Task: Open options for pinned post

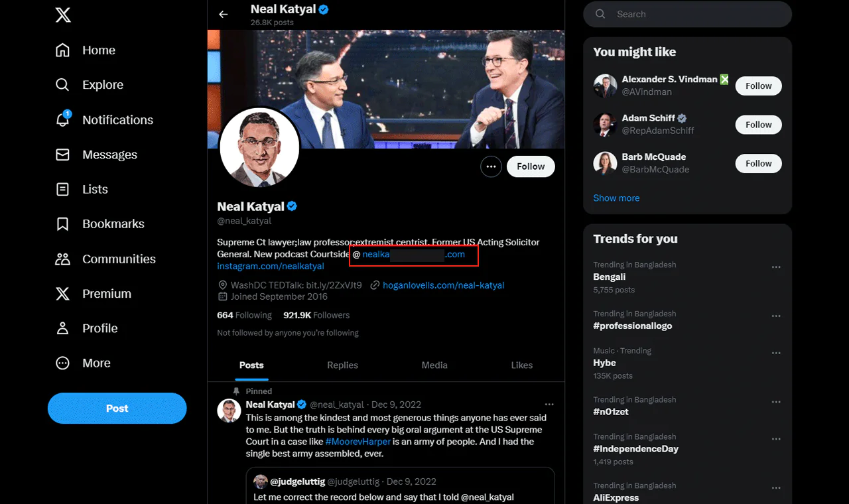Action: coord(549,405)
